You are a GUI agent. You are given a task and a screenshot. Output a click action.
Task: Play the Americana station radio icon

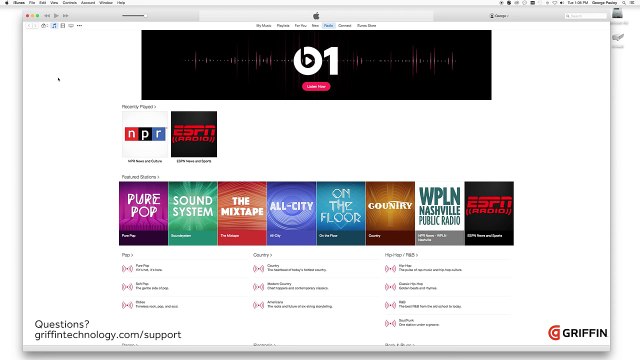[258, 305]
